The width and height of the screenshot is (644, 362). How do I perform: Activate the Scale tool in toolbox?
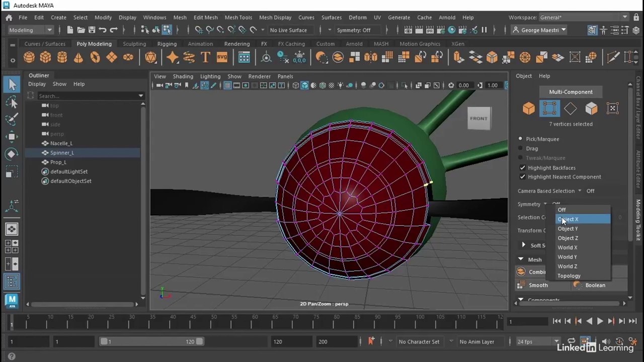[12, 172]
